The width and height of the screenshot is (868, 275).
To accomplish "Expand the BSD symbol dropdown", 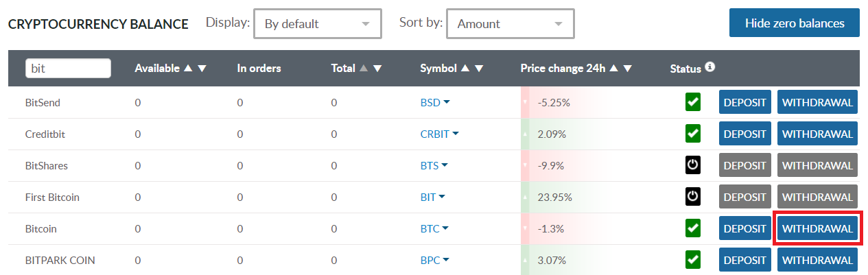I will click(x=447, y=103).
